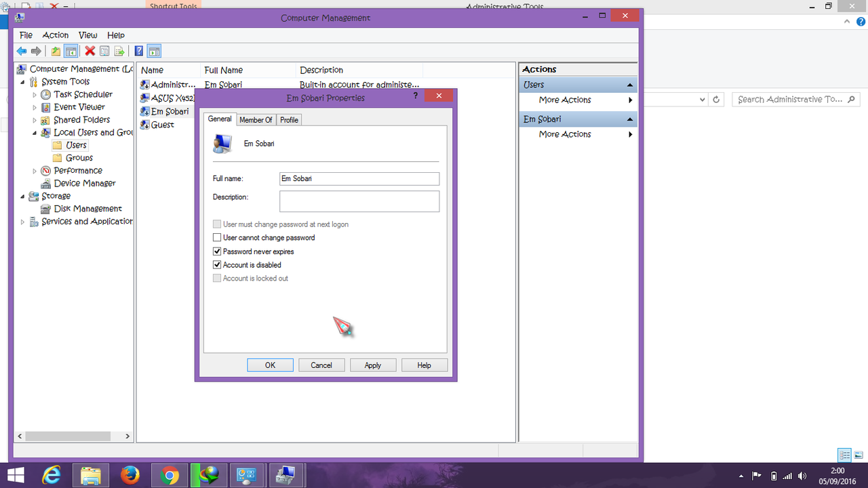The height and width of the screenshot is (488, 868).
Task: Select the General tab
Action: tap(220, 119)
